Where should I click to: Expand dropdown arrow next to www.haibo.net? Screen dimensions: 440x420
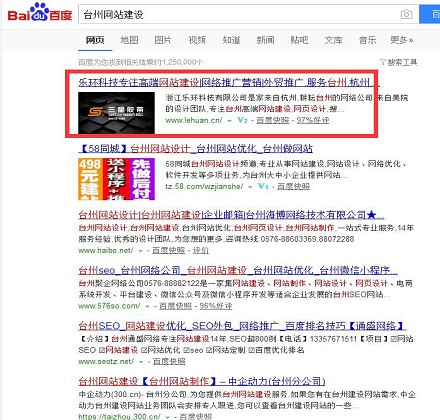tap(140, 251)
